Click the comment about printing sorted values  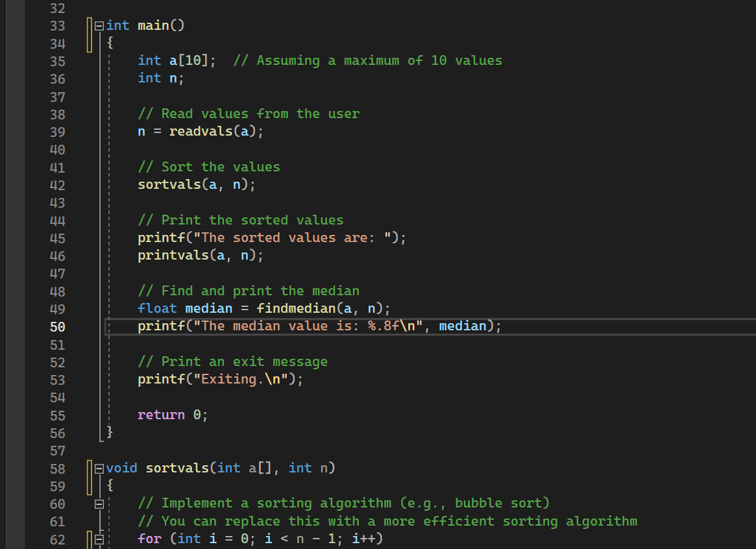click(240, 219)
